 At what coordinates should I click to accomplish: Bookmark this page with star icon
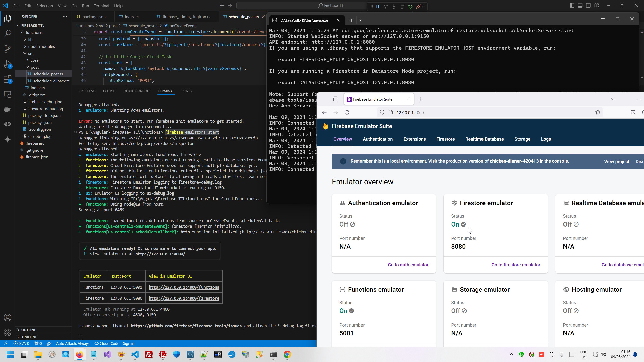[x=598, y=112]
